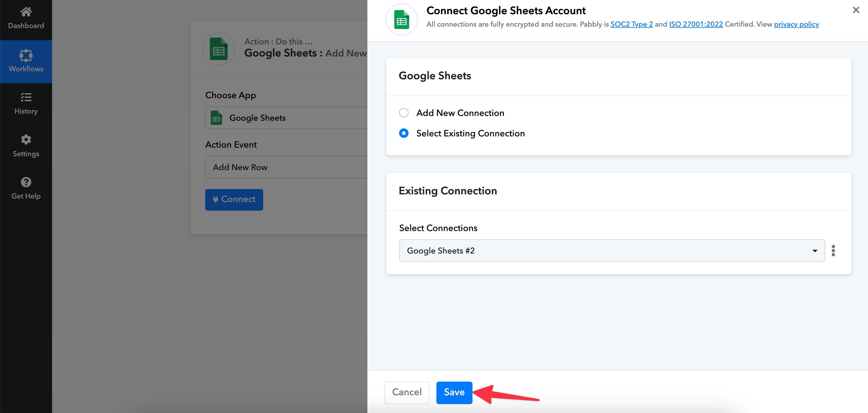View the privacy policy link
This screenshot has height=413, width=868.
point(796,24)
